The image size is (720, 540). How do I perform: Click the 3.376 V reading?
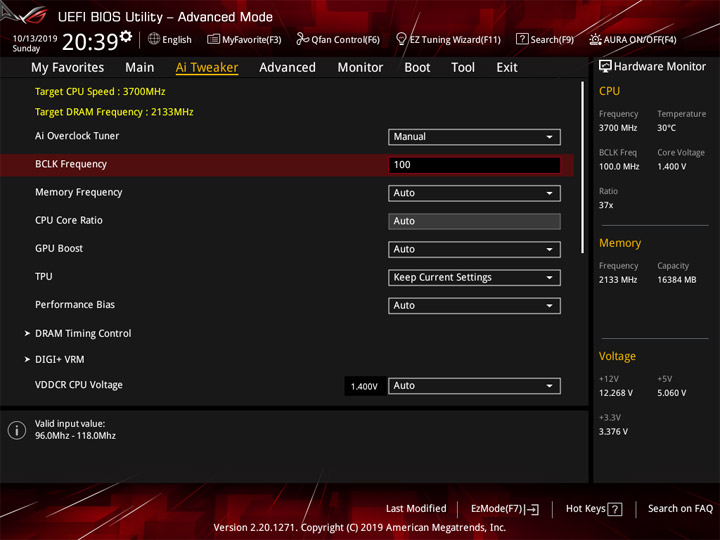click(613, 432)
